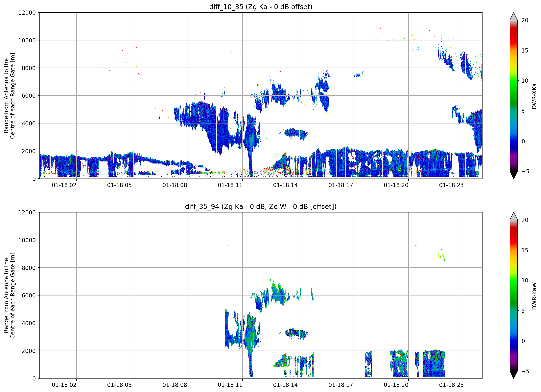Click the '10000' y-tick in the diff_10_35 plot
Image resolution: width=541 pixels, height=392 pixels.
[27, 41]
